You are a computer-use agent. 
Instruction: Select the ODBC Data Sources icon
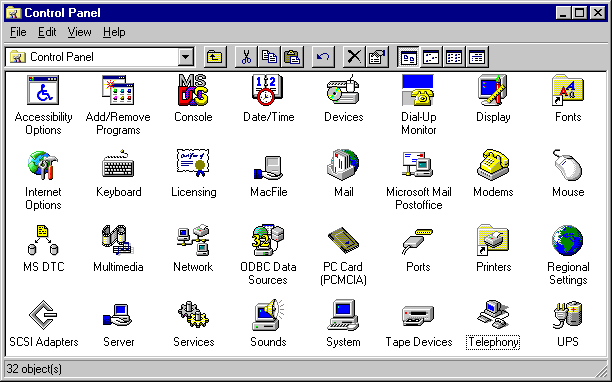268,240
